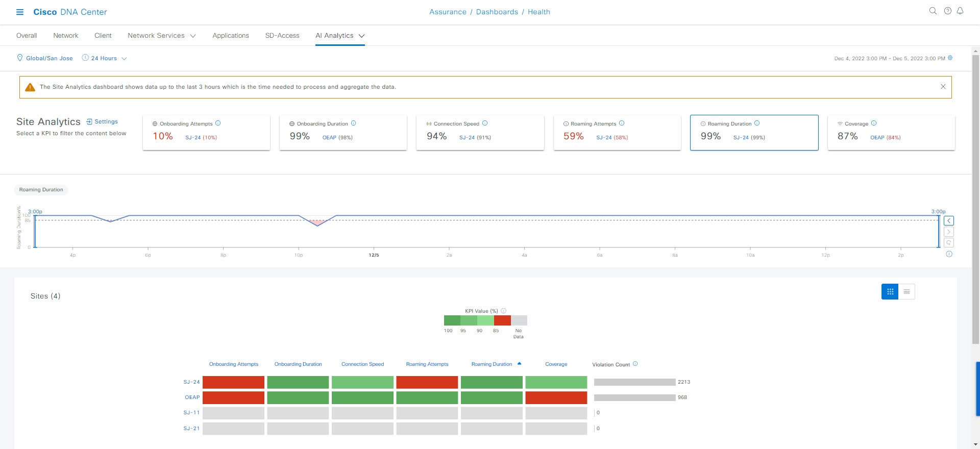Click the timeline forward arrow button
This screenshot has height=449, width=980.
point(949,232)
